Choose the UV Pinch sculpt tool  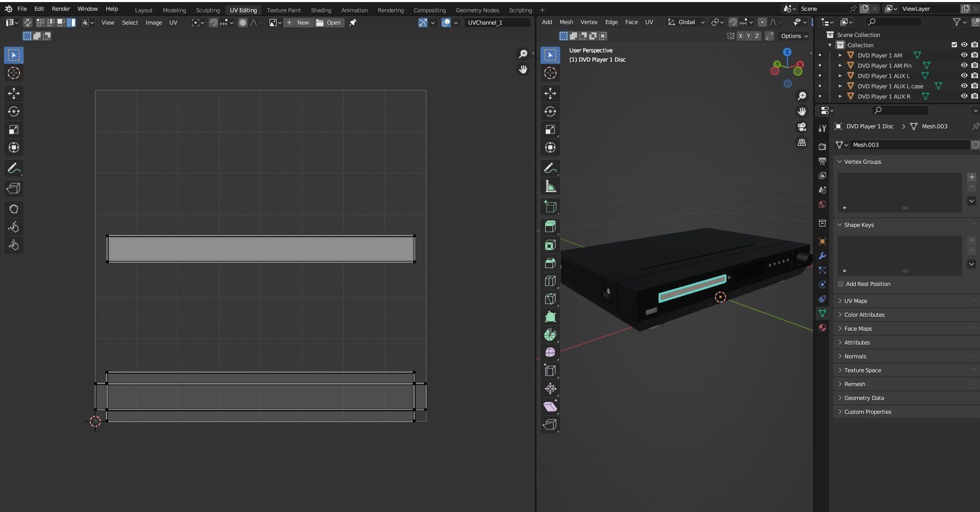(x=14, y=245)
